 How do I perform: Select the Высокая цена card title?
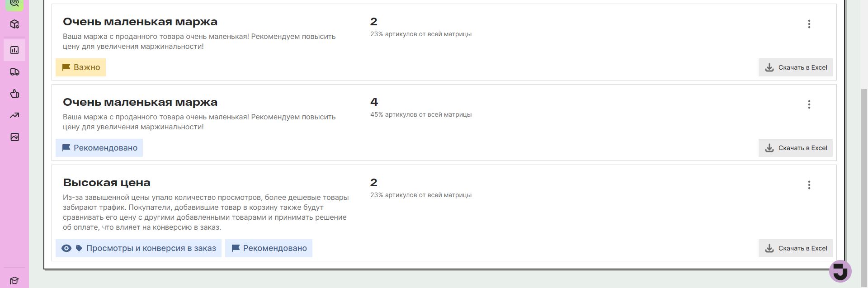[x=107, y=182]
